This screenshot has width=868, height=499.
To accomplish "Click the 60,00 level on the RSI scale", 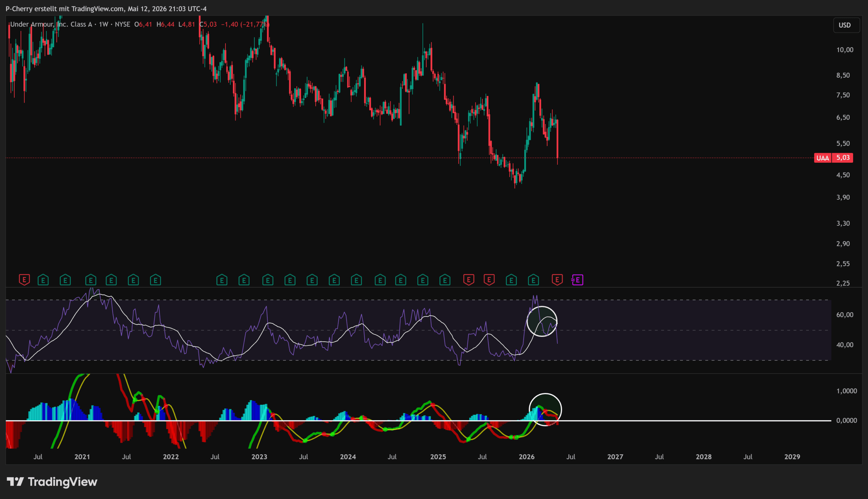I will click(845, 315).
